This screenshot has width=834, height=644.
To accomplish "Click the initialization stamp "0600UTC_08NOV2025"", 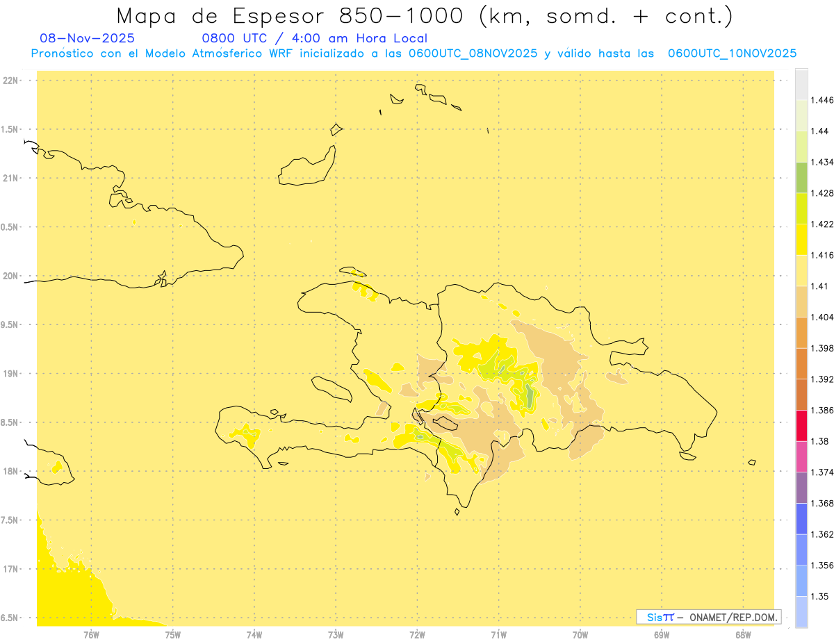I will [473, 53].
